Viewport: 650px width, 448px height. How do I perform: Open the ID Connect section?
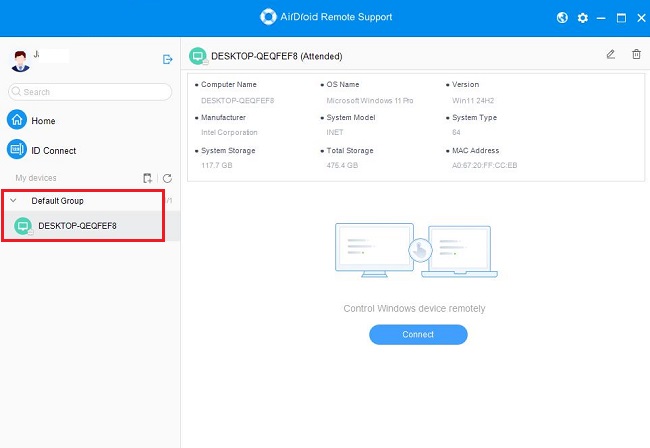pyautogui.click(x=53, y=151)
